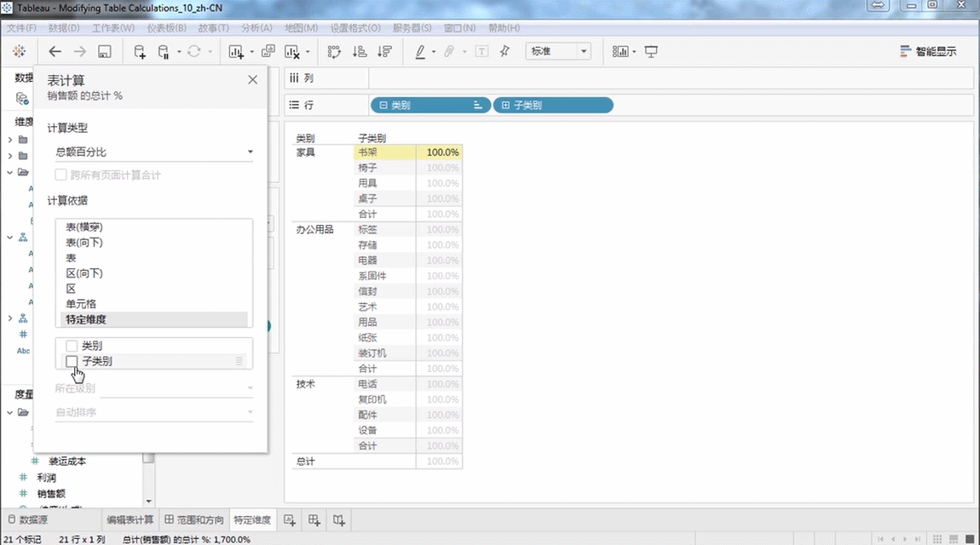Select 表(向下) in the 计算依据 list
The image size is (980, 545).
tap(84, 243)
